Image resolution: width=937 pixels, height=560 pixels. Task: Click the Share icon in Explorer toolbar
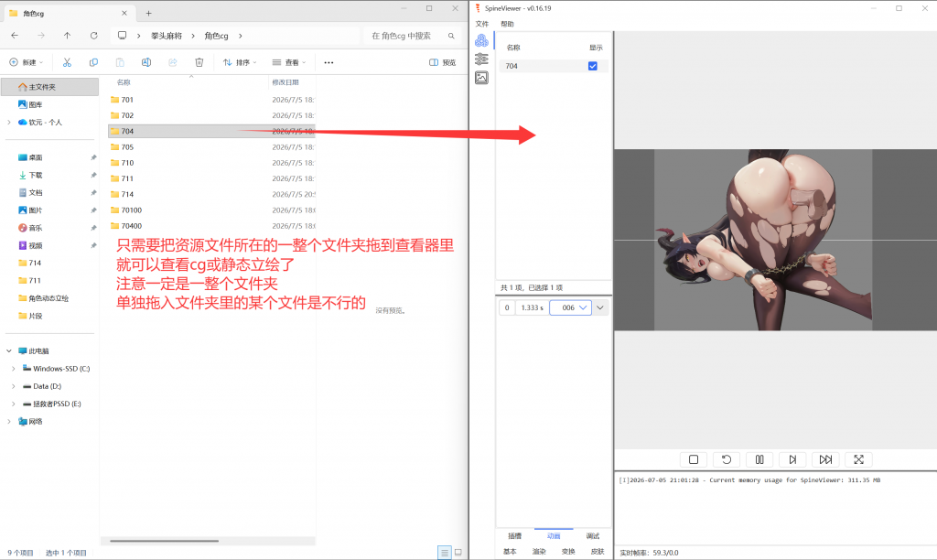173,62
